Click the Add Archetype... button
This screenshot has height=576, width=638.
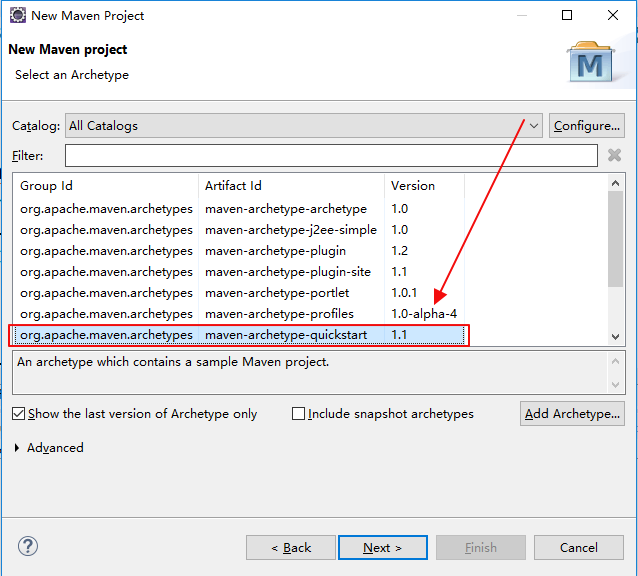[x=572, y=414]
